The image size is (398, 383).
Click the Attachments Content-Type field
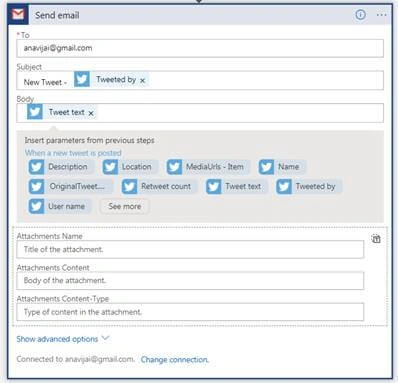[190, 312]
